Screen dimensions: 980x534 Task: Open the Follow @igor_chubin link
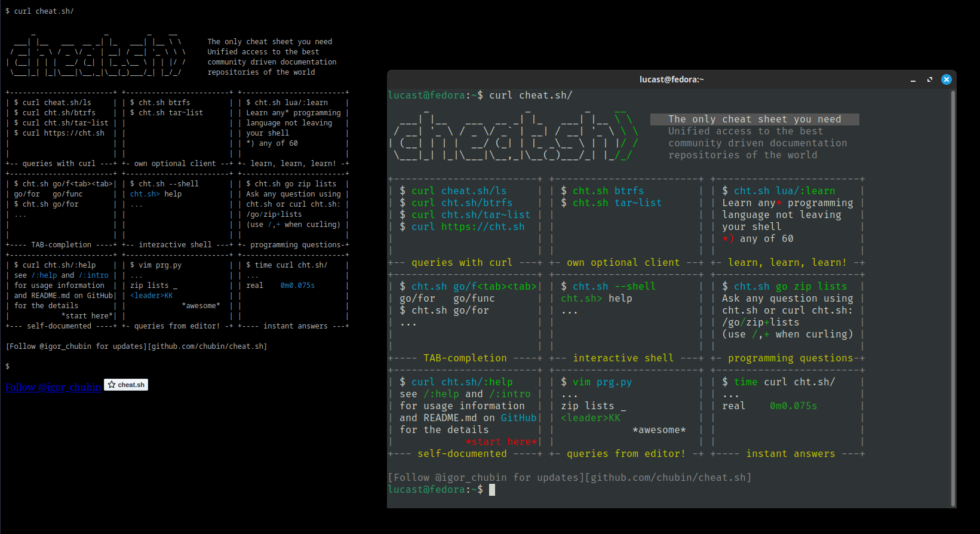(x=53, y=387)
